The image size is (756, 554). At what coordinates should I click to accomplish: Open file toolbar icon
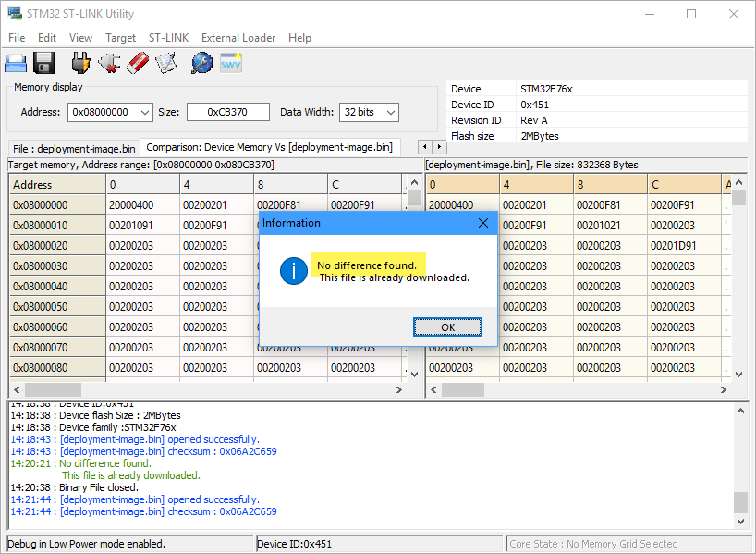(x=16, y=63)
